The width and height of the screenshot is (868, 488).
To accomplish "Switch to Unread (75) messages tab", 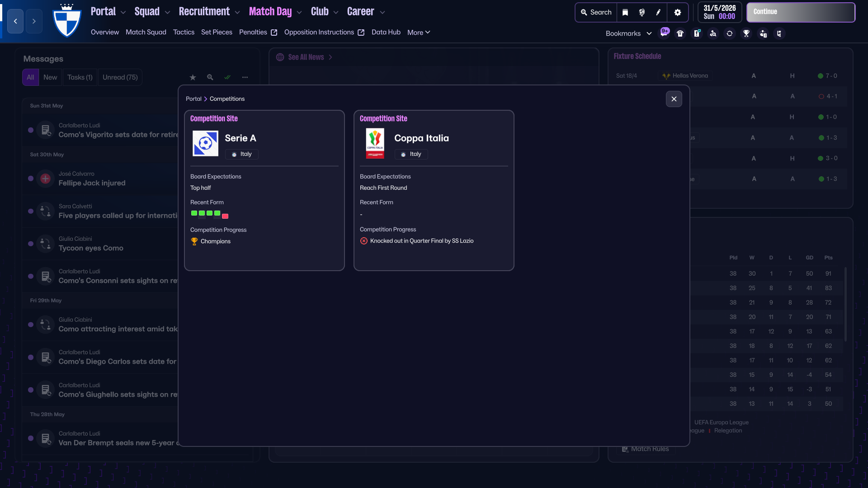I will click(x=120, y=77).
